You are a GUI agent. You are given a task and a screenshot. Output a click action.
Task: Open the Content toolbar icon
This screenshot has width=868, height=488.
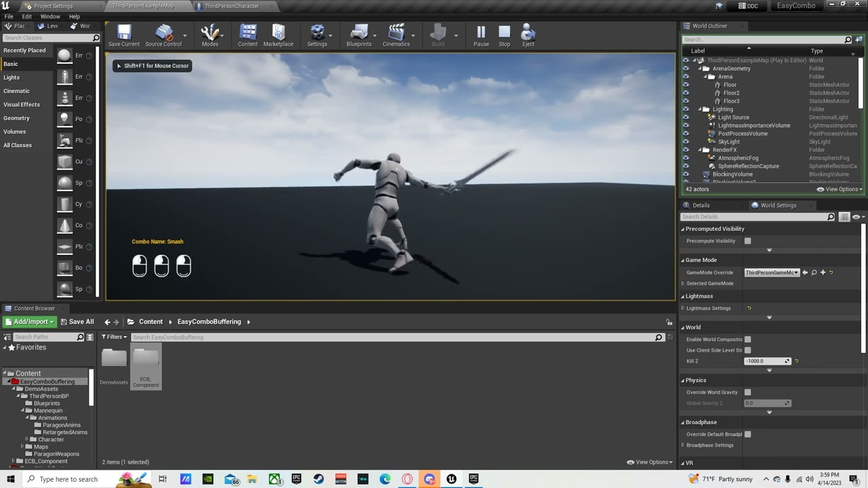tap(248, 35)
